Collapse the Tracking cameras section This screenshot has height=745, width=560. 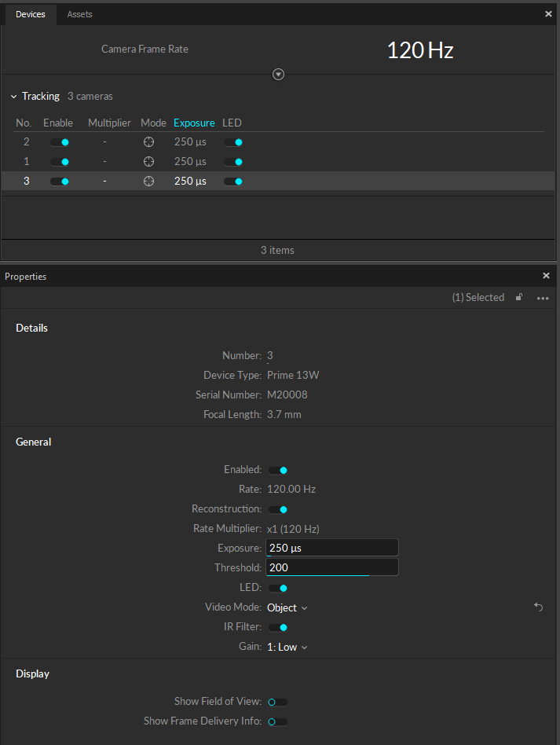(x=13, y=95)
